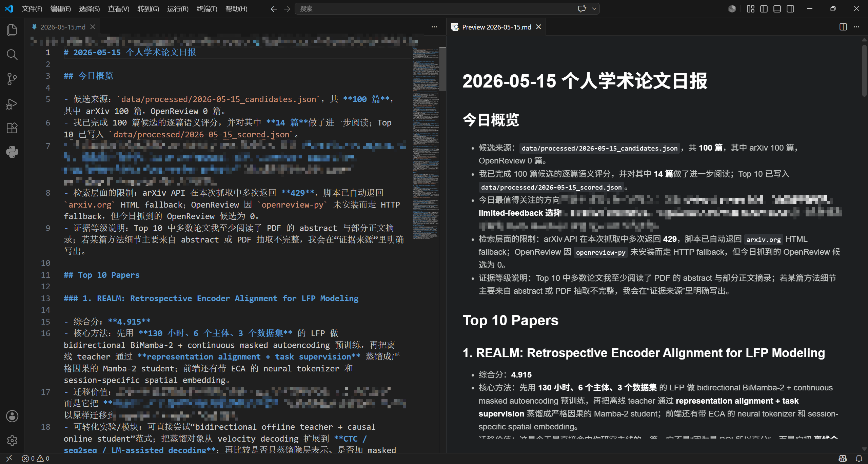Image resolution: width=868 pixels, height=464 pixels.
Task: Open Customize Layout icon
Action: pos(751,9)
